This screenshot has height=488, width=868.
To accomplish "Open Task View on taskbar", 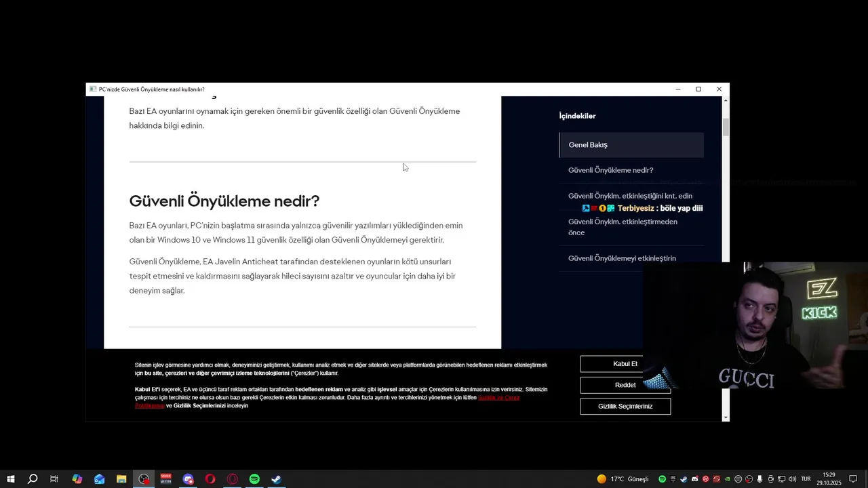I will (54, 479).
